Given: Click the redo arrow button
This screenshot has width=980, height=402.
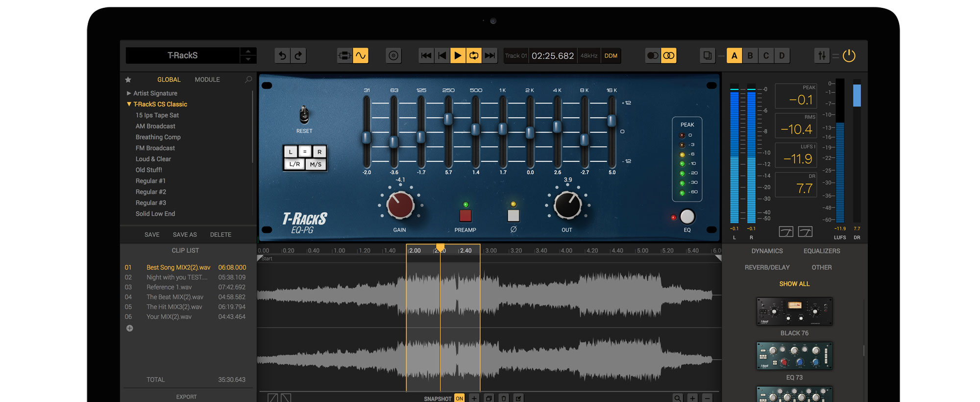Looking at the screenshot, I should tap(298, 56).
